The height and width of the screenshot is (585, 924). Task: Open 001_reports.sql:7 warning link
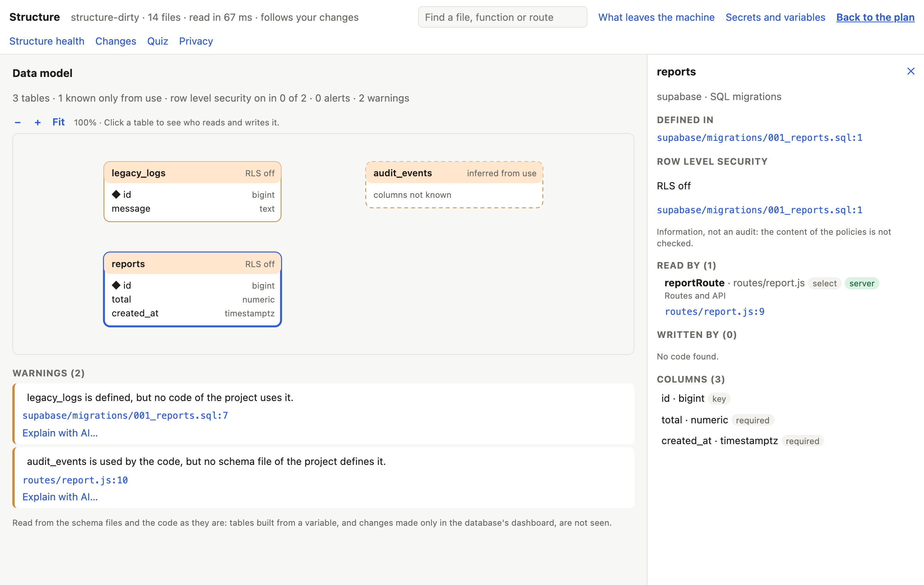[126, 416]
